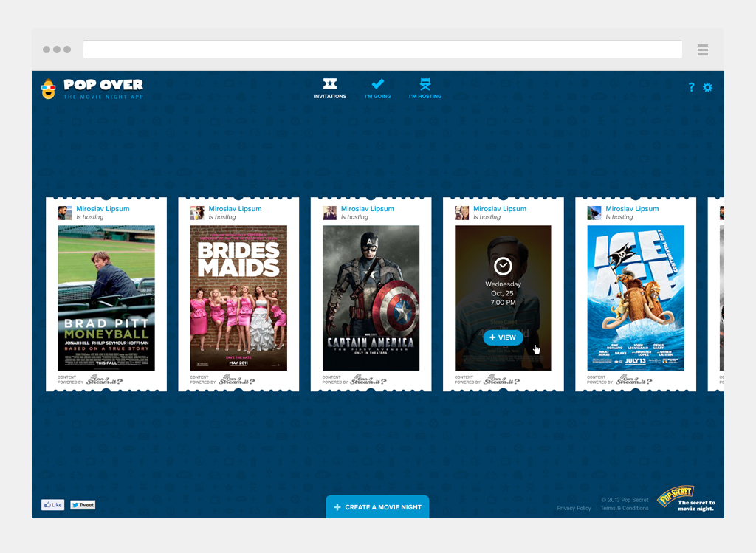The image size is (756, 553).
Task: Click host avatar on the Moneyball card
Action: point(65,213)
